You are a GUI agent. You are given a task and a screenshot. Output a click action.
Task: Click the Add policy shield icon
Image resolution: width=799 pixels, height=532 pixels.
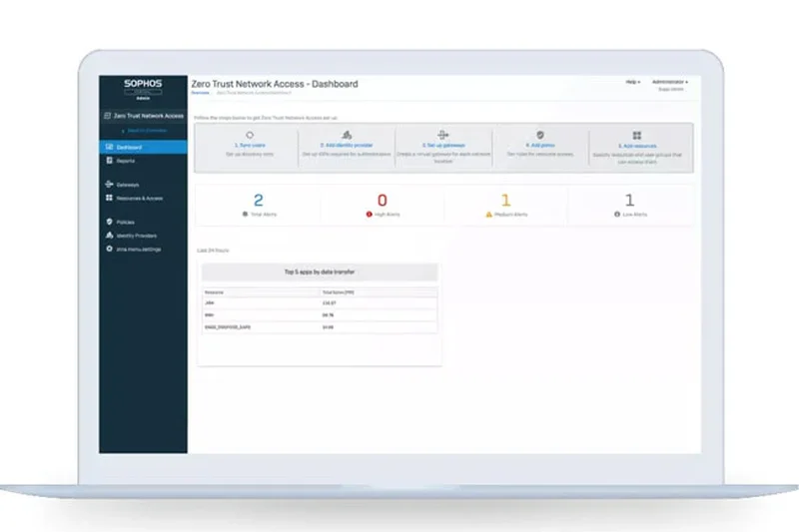coord(540,135)
